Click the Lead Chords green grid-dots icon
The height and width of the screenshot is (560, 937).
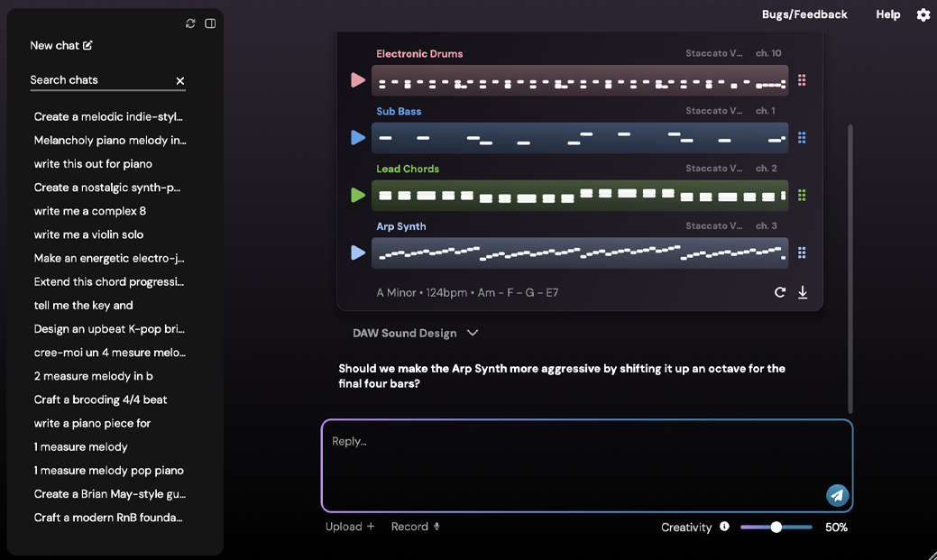[802, 196]
